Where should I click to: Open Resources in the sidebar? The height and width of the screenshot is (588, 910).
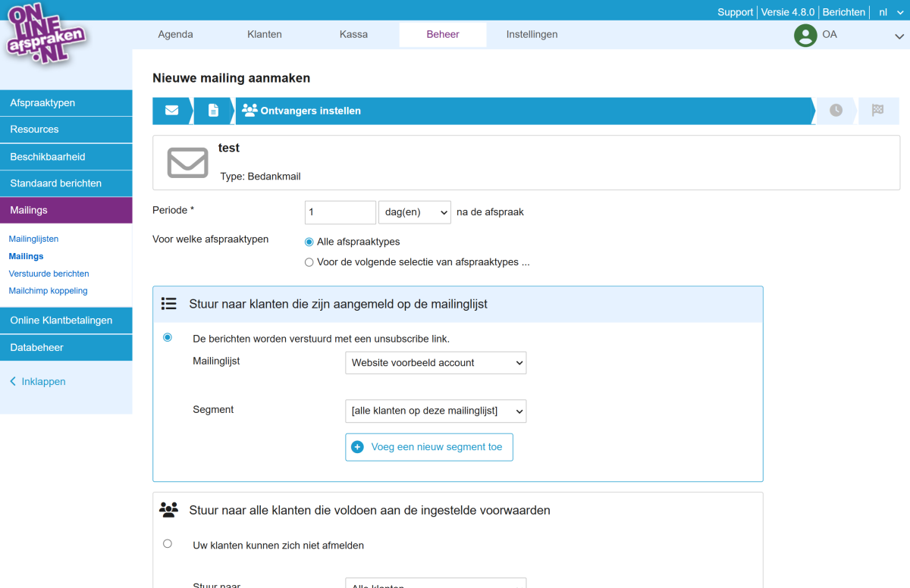click(x=66, y=130)
